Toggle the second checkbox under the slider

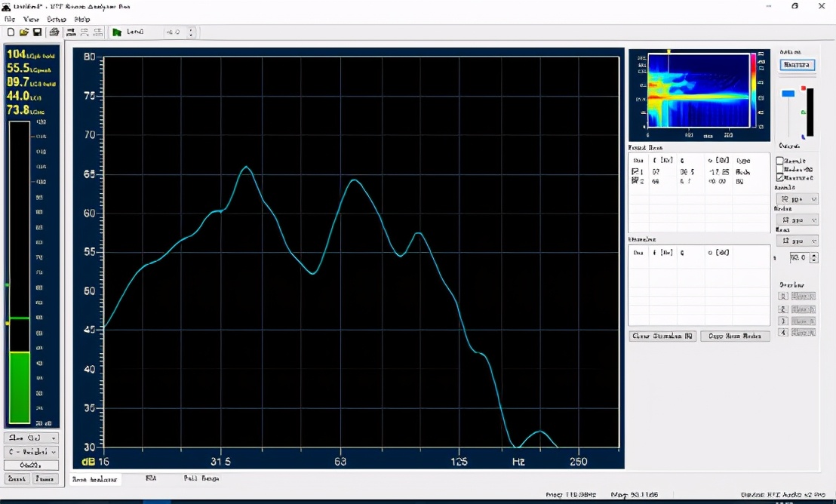(779, 169)
